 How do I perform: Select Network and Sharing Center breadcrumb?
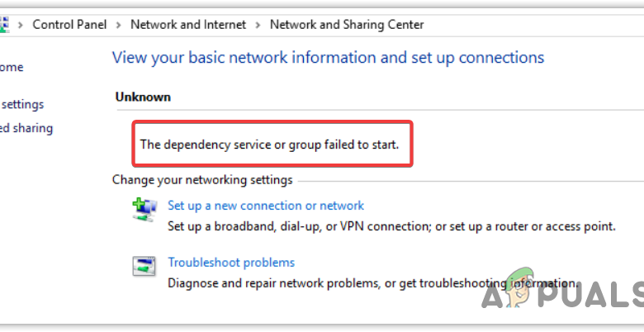point(347,25)
